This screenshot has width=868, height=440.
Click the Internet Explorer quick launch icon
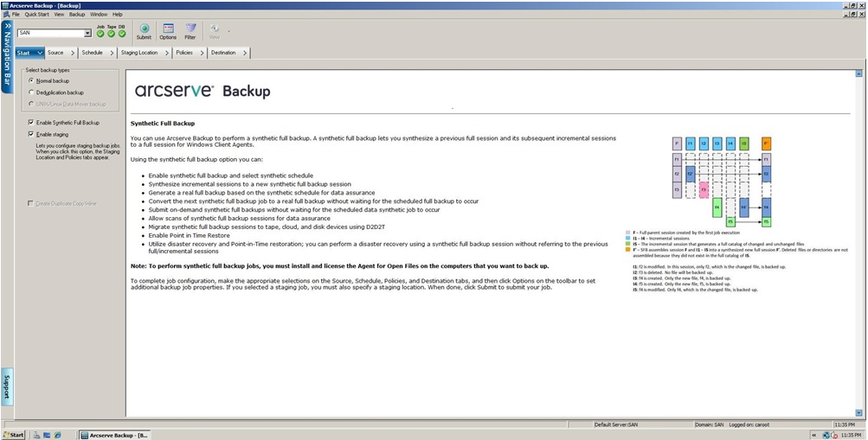(57, 435)
